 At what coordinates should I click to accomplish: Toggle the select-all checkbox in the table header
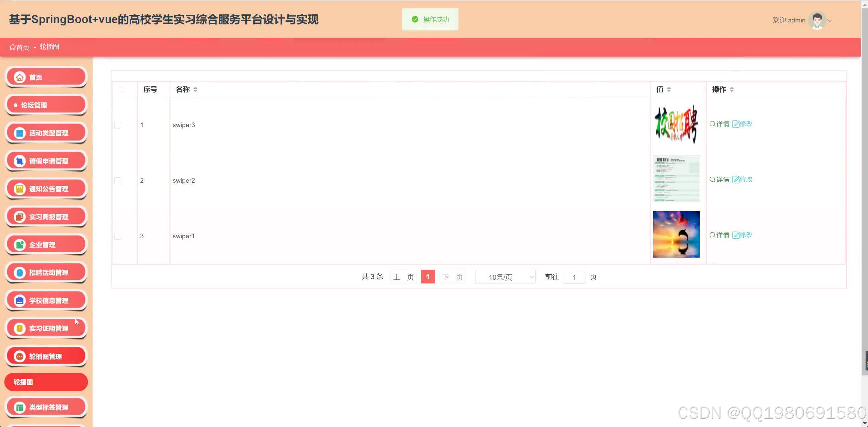[121, 89]
